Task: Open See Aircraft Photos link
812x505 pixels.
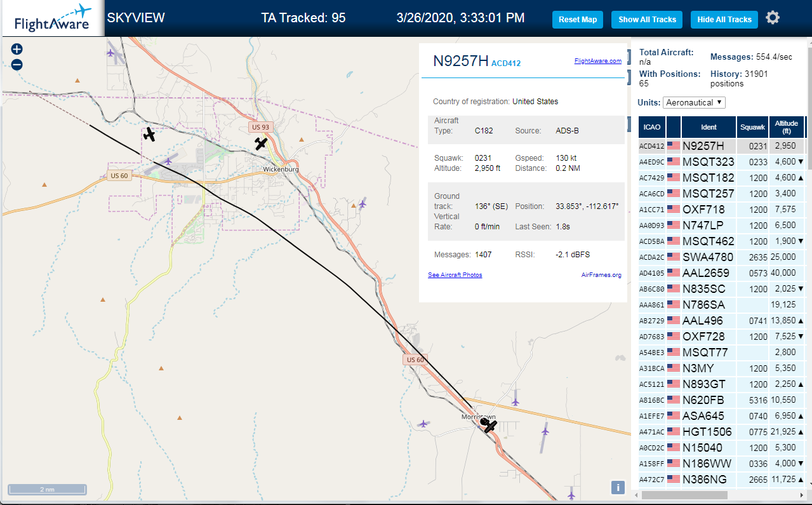Action: click(455, 275)
